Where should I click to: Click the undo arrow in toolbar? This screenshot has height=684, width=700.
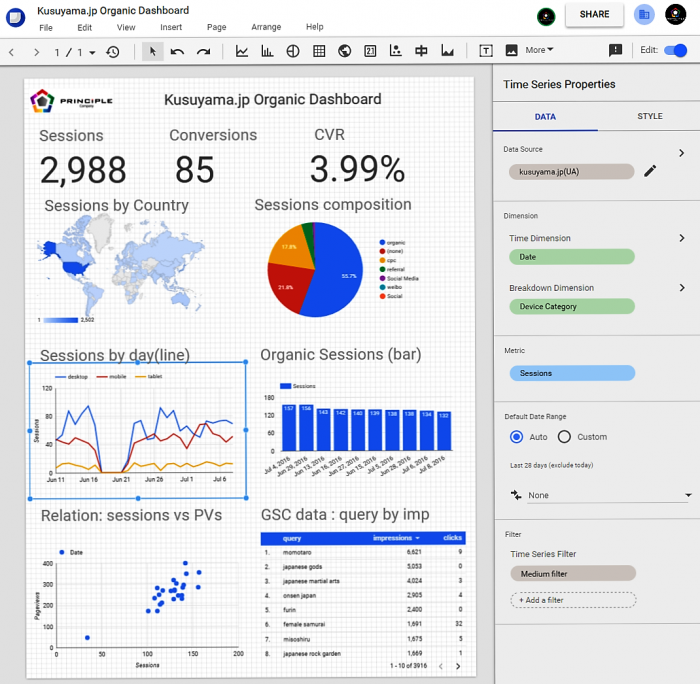point(178,51)
